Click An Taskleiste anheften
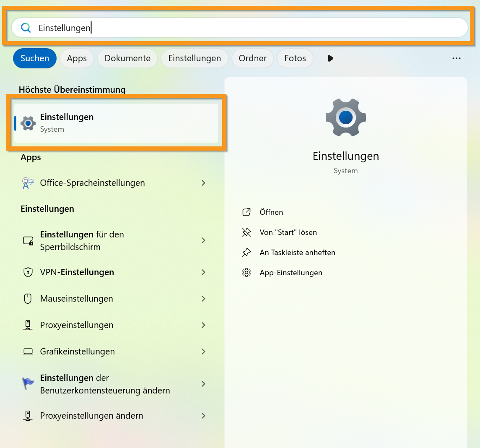 [x=297, y=253]
